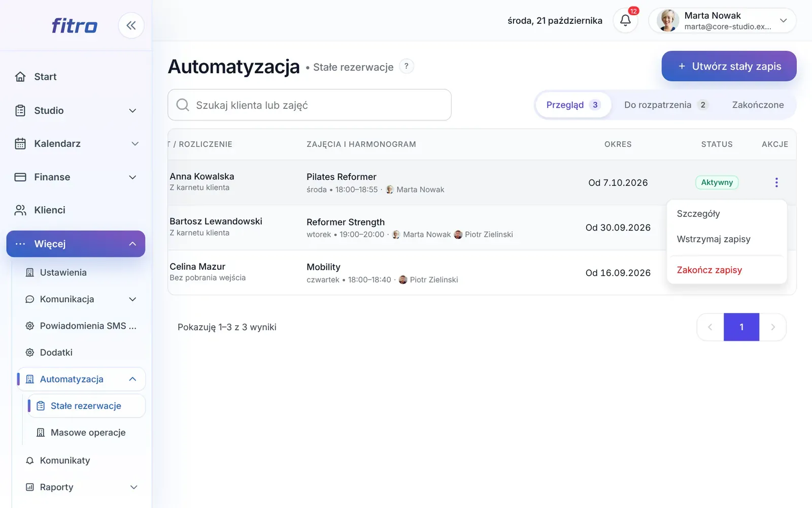Click the Bartosz Lewandowski client name
This screenshot has width=812, height=508.
(216, 221)
